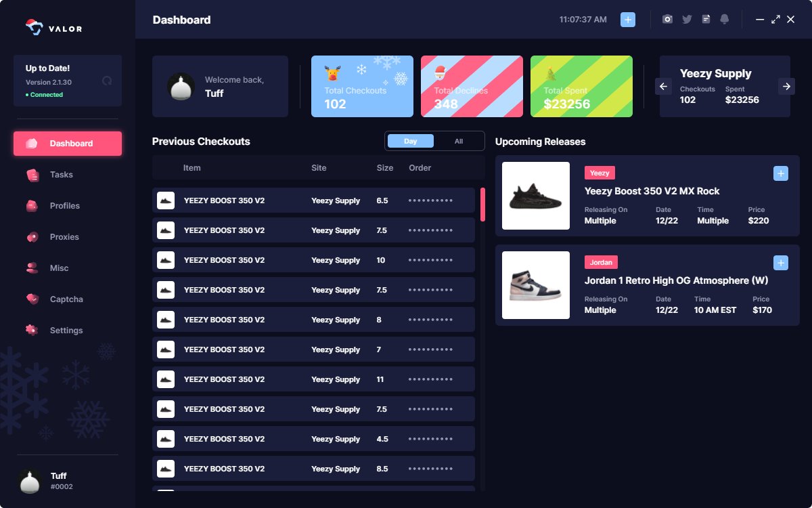
Task: Click the Size column header
Action: 385,168
